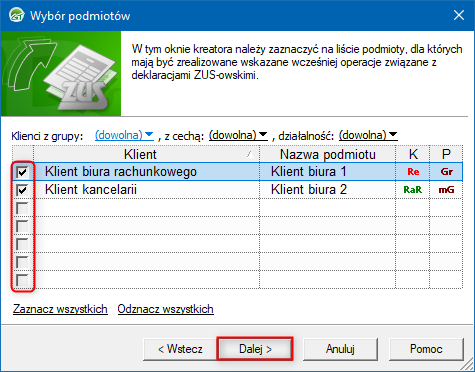Uncheck the Klient biura rachunkowego checkbox
This screenshot has height=372, width=475.
(x=22, y=172)
